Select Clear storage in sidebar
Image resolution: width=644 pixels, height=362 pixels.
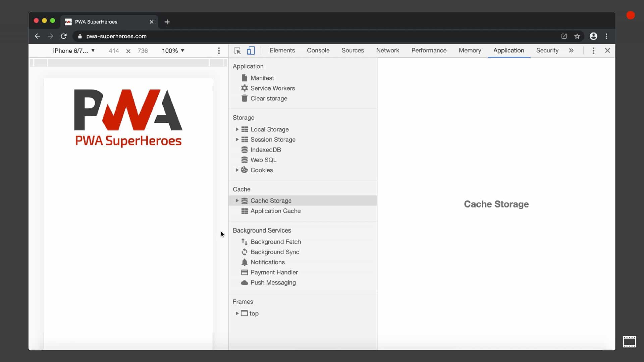pos(269,99)
